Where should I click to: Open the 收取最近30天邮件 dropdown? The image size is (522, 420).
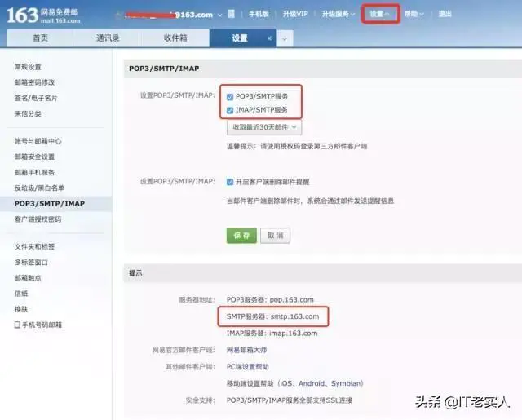[x=264, y=127]
